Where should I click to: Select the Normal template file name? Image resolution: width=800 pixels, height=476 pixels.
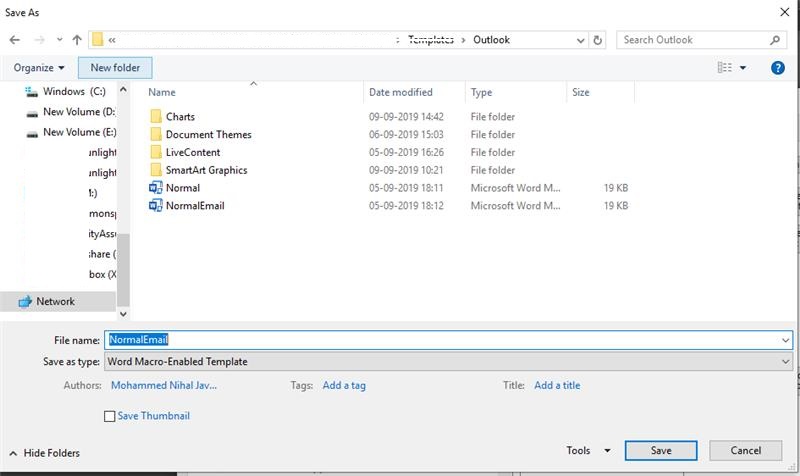pyautogui.click(x=183, y=188)
